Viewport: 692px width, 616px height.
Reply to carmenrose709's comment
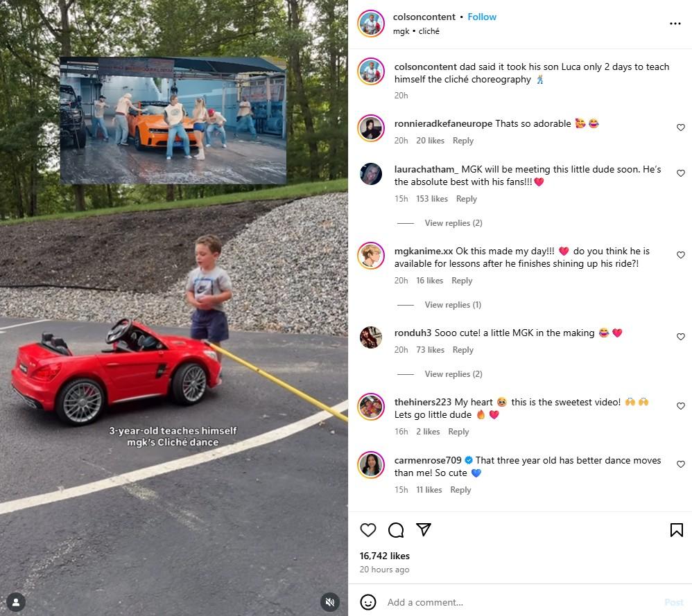tap(460, 490)
